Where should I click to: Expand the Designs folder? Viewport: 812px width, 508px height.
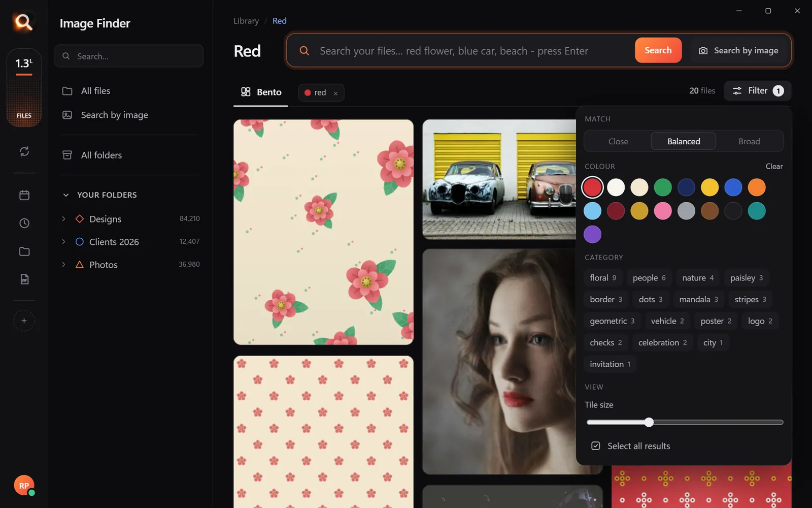click(64, 219)
